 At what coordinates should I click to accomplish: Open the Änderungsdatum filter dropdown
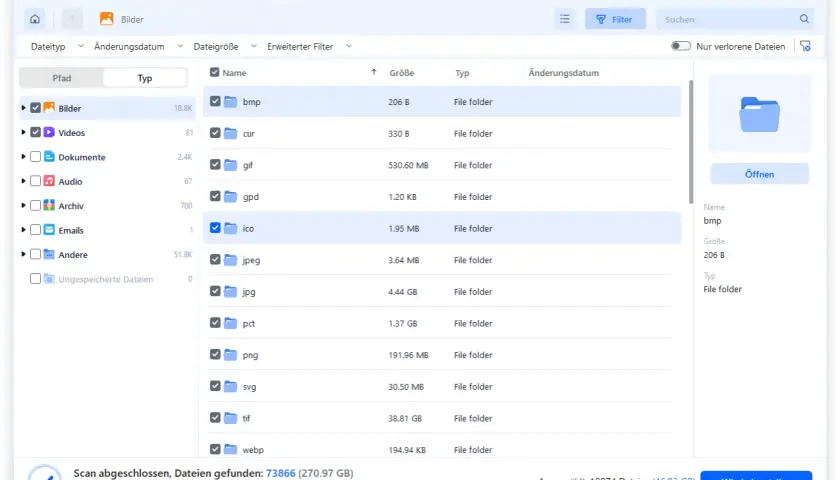pos(138,47)
